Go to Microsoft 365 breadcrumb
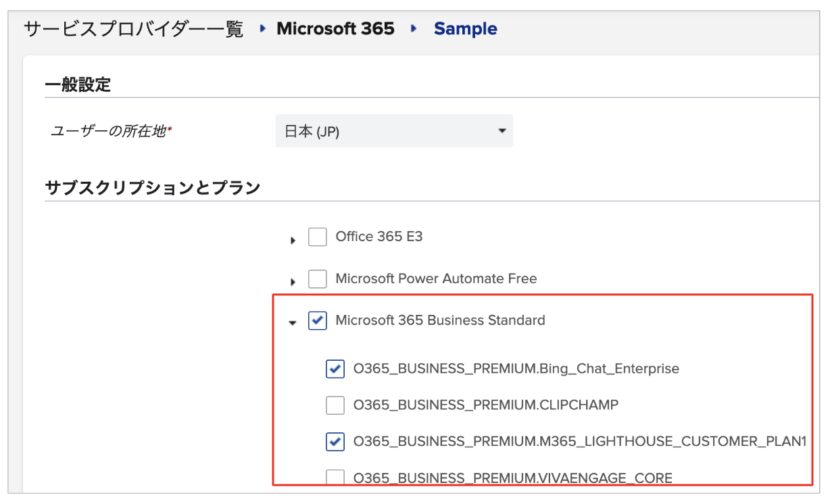This screenshot has width=830, height=504. click(x=336, y=29)
